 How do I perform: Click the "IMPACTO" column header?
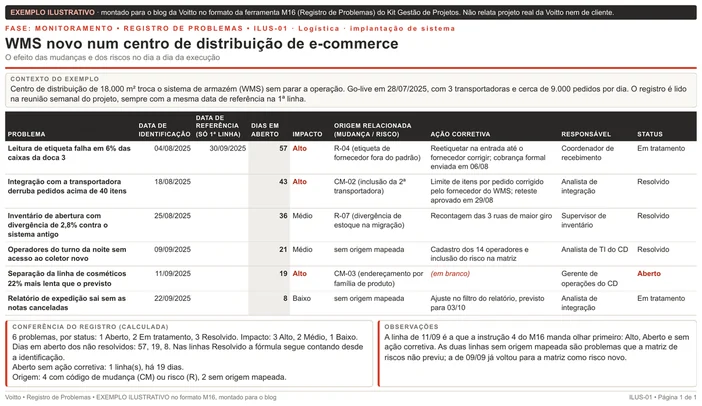[x=307, y=134]
